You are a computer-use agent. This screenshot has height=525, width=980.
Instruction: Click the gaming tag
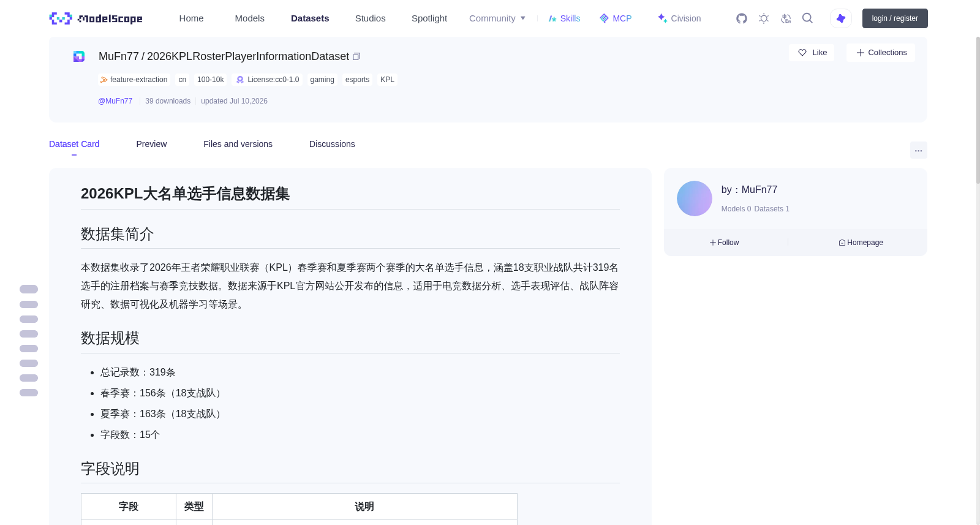tap(322, 80)
